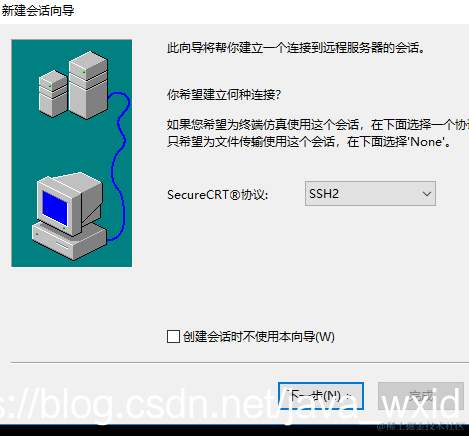Viewport: 469px width, 436px height.
Task: Click the tall server tower icon
Action: pos(88,85)
